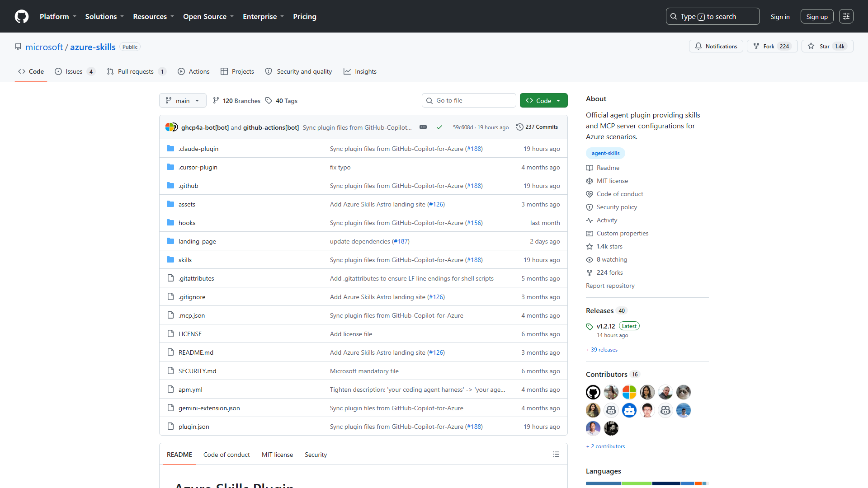The image size is (868, 488).
Task: Expand the Enterprise menu
Action: [x=263, y=16]
